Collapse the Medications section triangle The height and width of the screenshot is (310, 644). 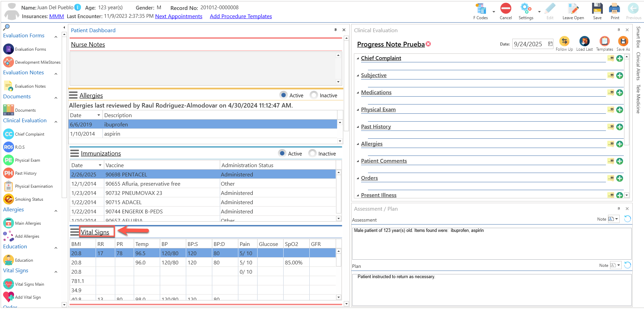[x=358, y=92]
